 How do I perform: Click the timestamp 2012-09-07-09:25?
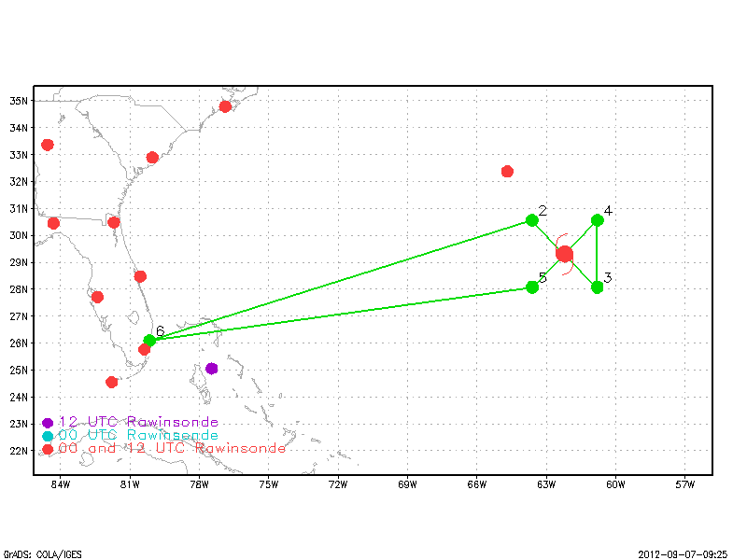click(683, 554)
